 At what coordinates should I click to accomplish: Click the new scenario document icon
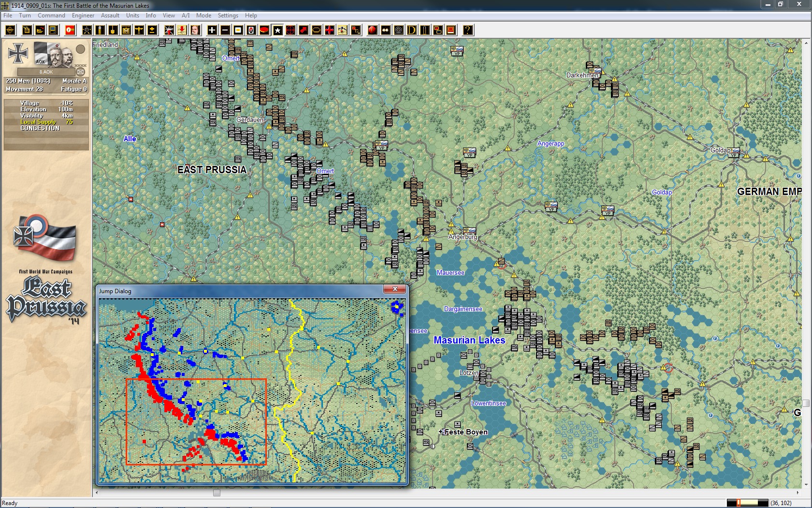click(27, 30)
